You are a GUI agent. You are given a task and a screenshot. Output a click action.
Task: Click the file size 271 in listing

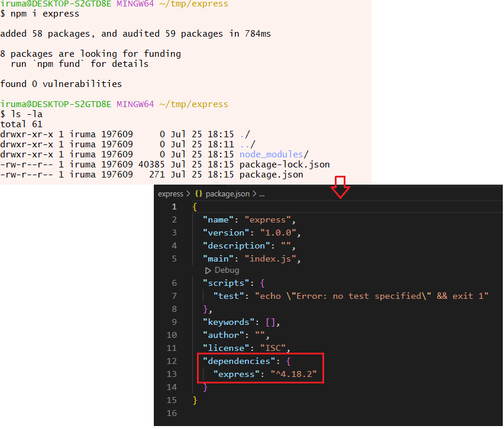tap(157, 175)
